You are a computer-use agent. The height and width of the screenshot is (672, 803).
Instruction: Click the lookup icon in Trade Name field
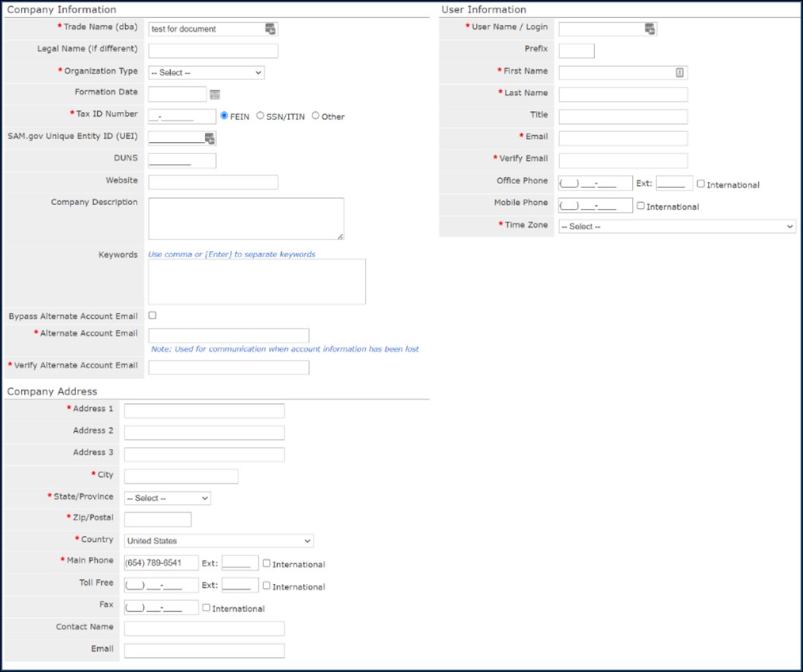pyautogui.click(x=270, y=30)
